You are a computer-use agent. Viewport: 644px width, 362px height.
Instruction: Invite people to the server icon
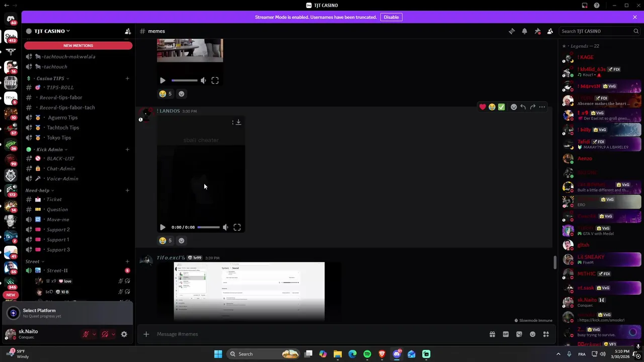click(128, 31)
